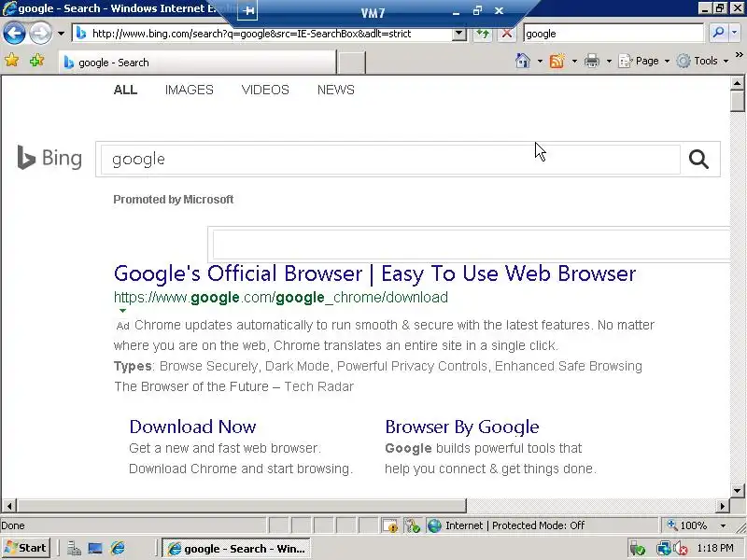Expand the Feeds dropdown arrow
This screenshot has height=560, width=747.
click(x=574, y=61)
